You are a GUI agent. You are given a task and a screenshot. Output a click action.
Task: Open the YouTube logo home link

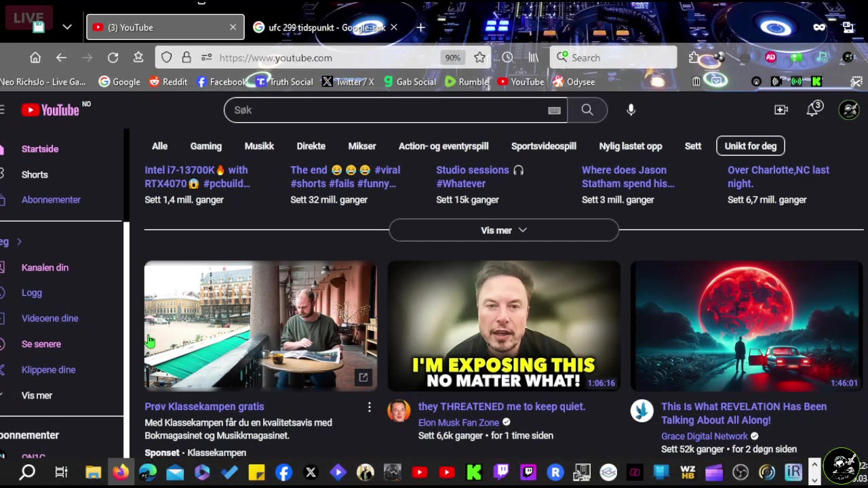pos(51,110)
